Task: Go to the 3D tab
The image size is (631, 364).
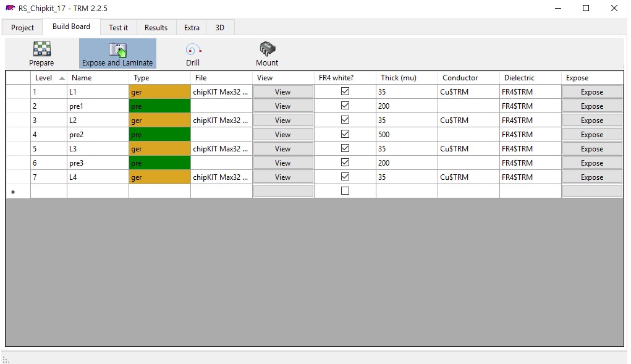Action: tap(220, 28)
